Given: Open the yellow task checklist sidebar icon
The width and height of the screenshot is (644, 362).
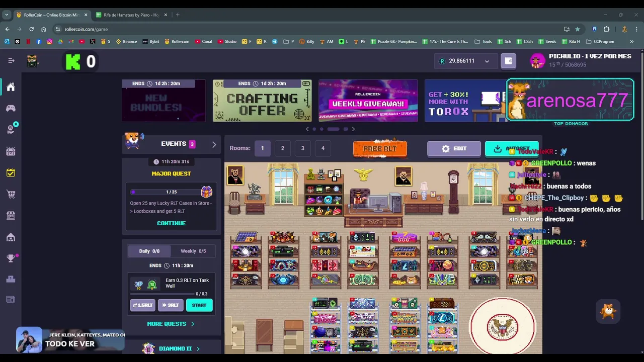Looking at the screenshot, I should [11, 172].
